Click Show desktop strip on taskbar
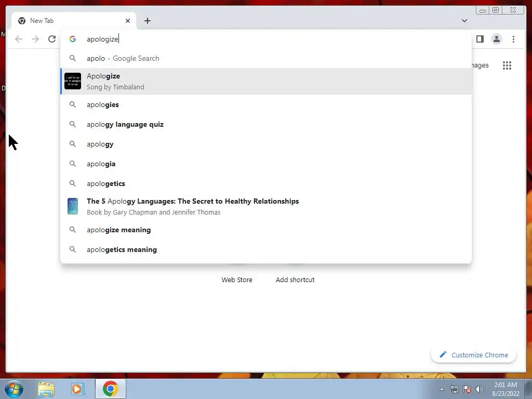The height and width of the screenshot is (399, 532). point(528,389)
